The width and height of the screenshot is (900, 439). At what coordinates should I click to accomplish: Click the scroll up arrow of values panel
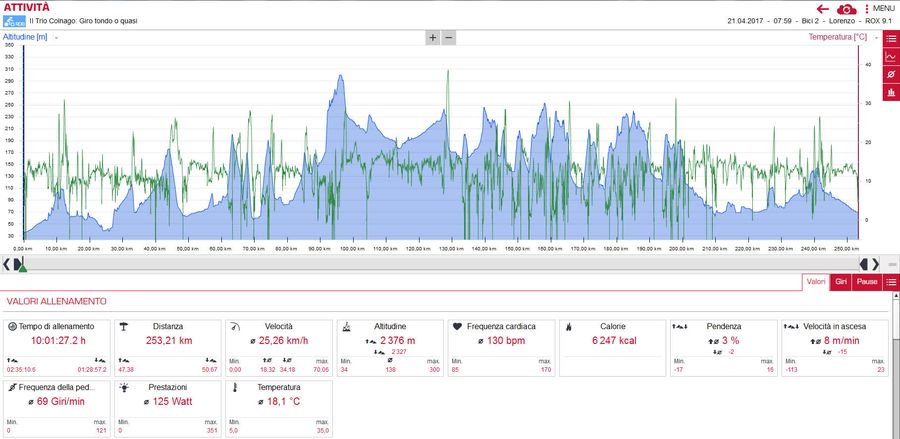pyautogui.click(x=895, y=296)
